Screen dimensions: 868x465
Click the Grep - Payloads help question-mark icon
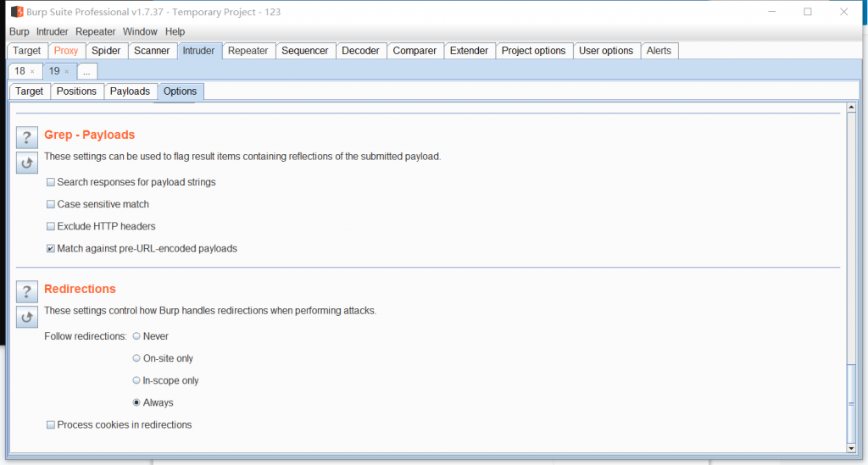[28, 138]
